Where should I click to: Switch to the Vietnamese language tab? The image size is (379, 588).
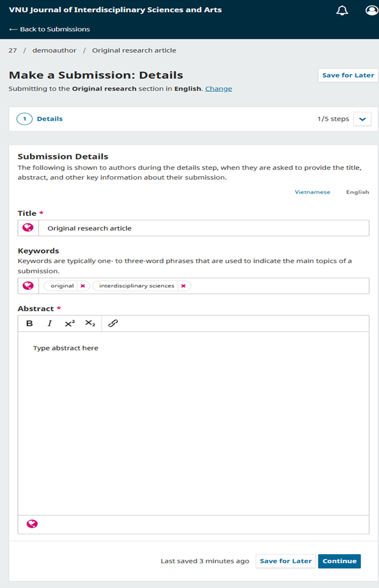[312, 192]
